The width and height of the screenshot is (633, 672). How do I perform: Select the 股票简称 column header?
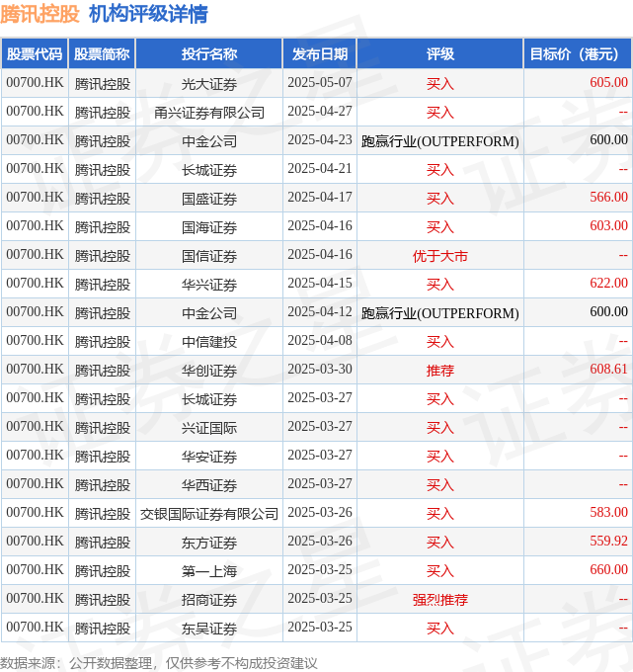coord(102,54)
